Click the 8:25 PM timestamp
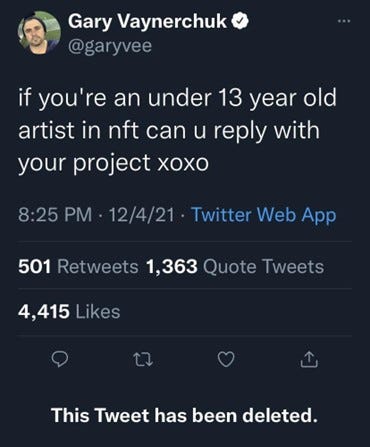Viewport: 370px width, 447px height. (x=55, y=215)
